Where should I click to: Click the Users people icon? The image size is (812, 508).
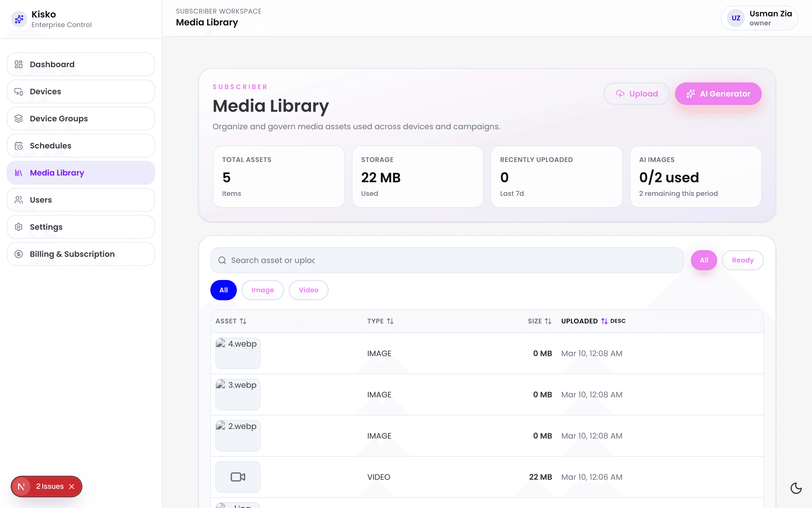[18, 200]
